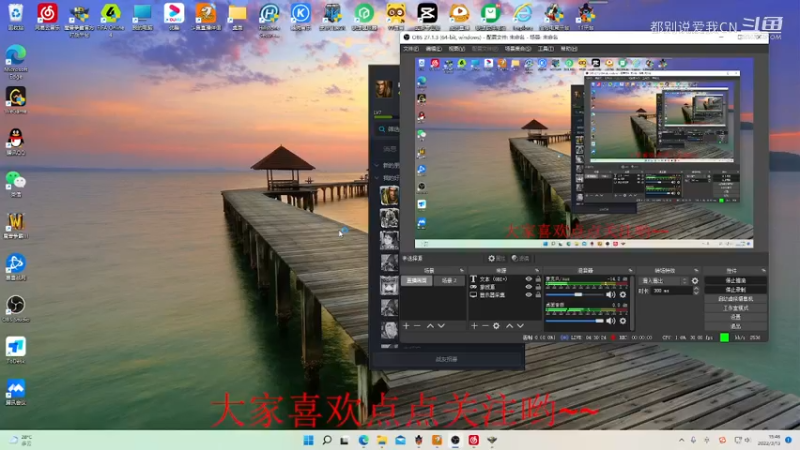Open the 淡入淡出 transition dropdown
The height and width of the screenshot is (450, 800).
click(664, 281)
